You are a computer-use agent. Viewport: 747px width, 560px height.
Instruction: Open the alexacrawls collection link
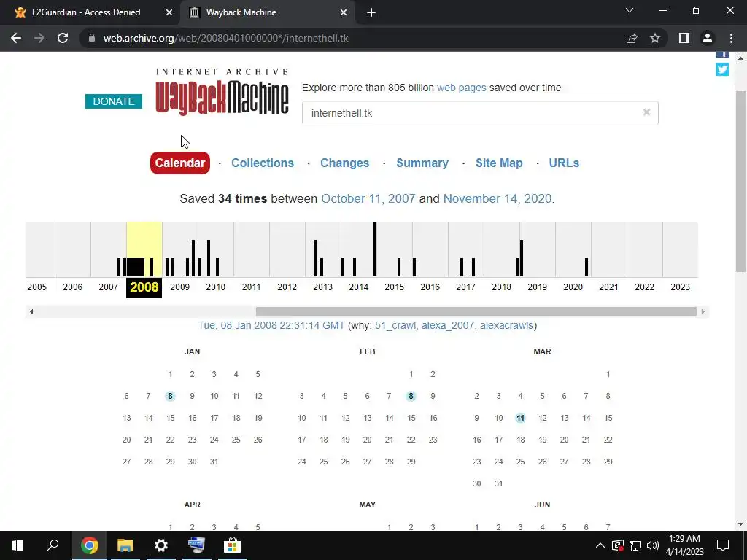pyautogui.click(x=506, y=325)
